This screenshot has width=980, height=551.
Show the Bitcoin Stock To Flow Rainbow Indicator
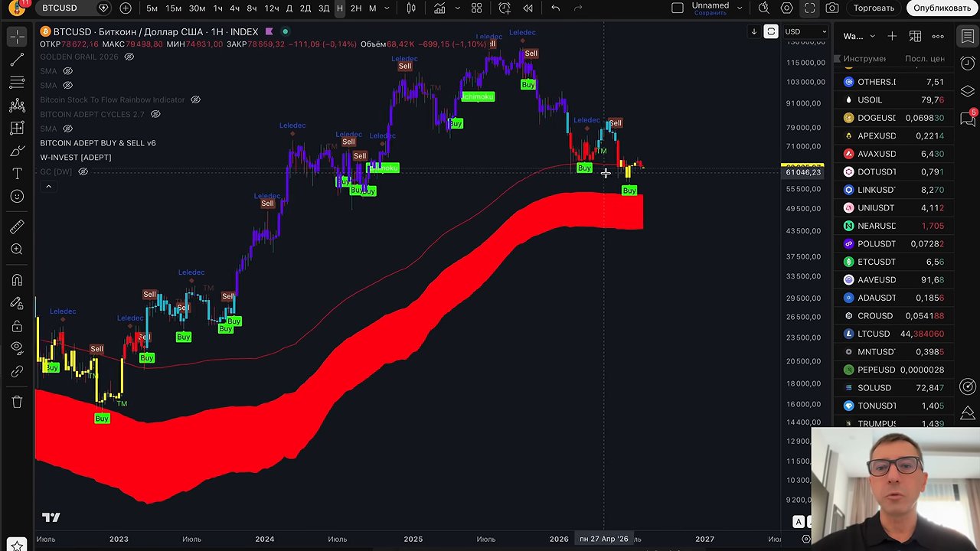(x=195, y=99)
